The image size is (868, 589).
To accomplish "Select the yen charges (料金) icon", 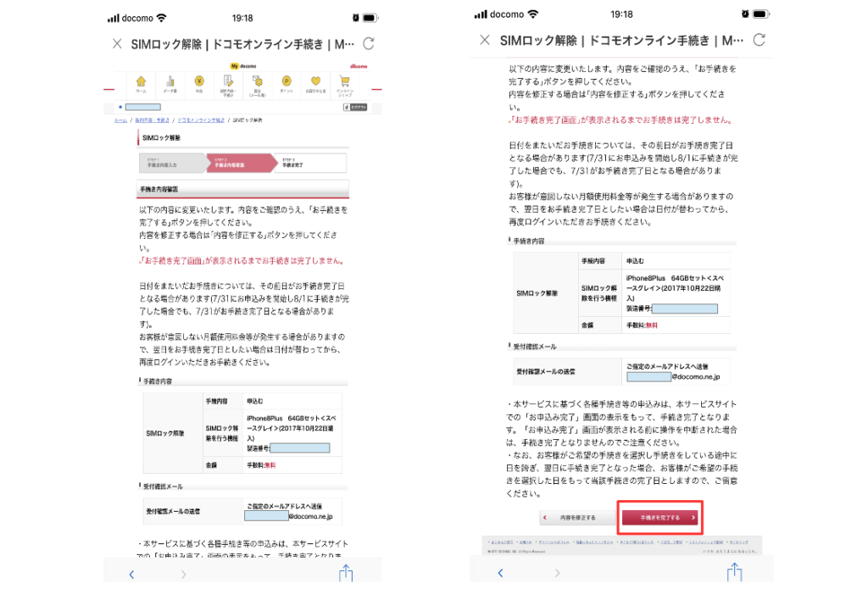I will click(199, 83).
